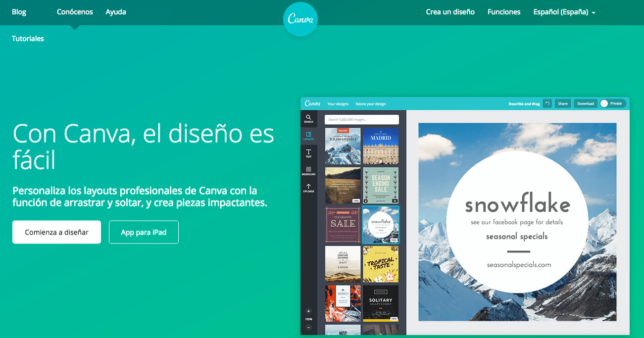Click the seasonalspecials.com text on the canvas
This screenshot has width=644, height=338.
pyautogui.click(x=519, y=265)
